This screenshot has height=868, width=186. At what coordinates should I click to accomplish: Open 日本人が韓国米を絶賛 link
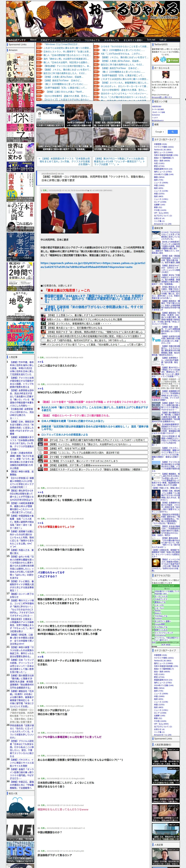[73, 421]
